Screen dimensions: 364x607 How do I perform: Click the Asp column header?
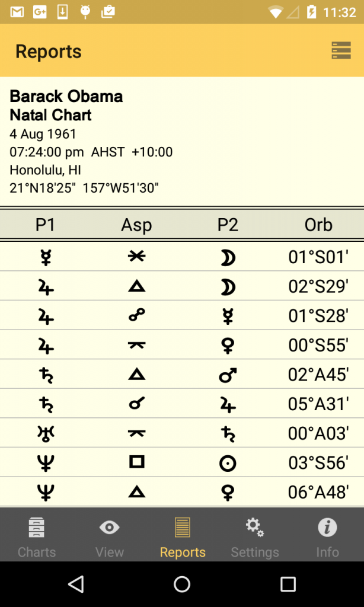coord(137,225)
